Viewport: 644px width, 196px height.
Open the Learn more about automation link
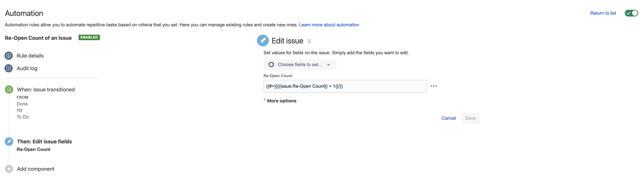click(x=329, y=25)
